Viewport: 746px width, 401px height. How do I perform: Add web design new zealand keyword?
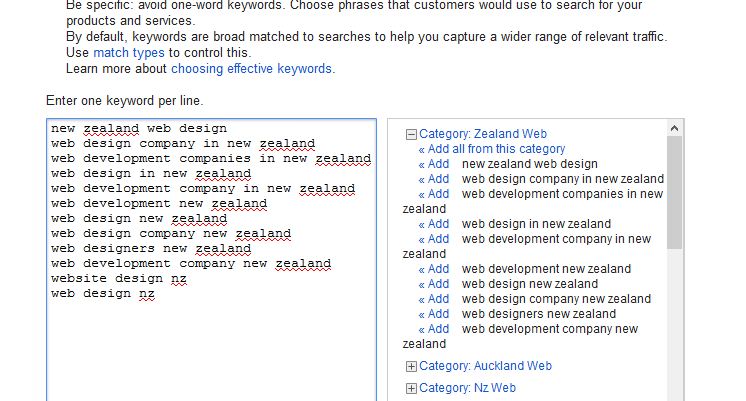[x=434, y=284]
